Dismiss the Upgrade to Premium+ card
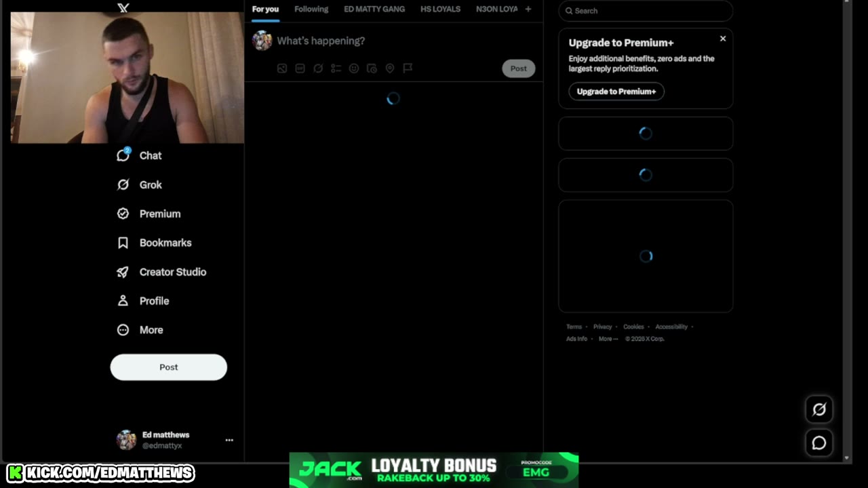 click(x=723, y=39)
